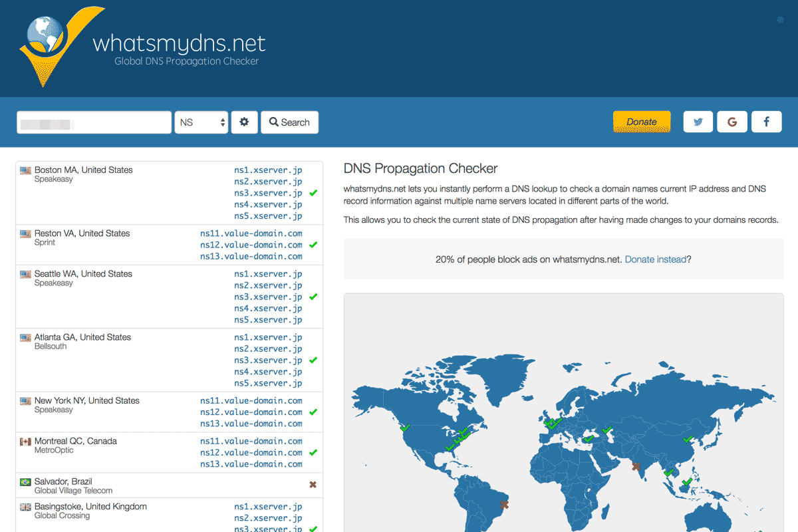Viewport: 798px width, 532px height.
Task: Open ns13.value-domain.com in the Montreal row
Action: pos(251,464)
